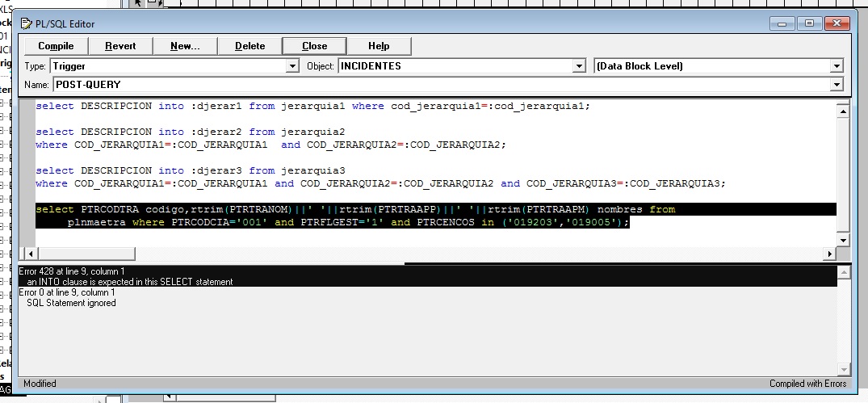868x403 pixels.
Task: Open the Name POST-QUERY dropdown arrow
Action: (837, 85)
